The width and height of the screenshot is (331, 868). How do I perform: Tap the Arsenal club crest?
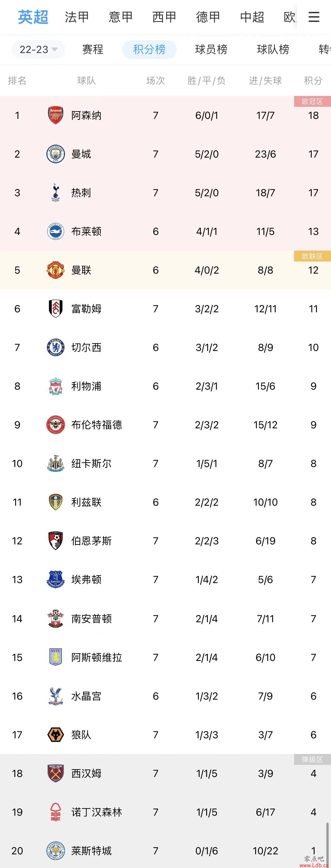click(56, 115)
